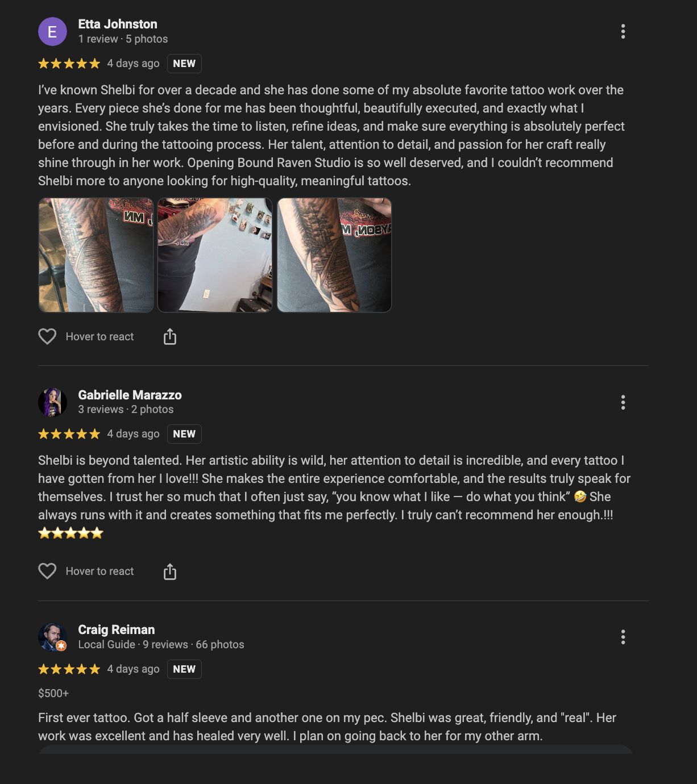Open Etta Johnston's purple E avatar

[52, 32]
